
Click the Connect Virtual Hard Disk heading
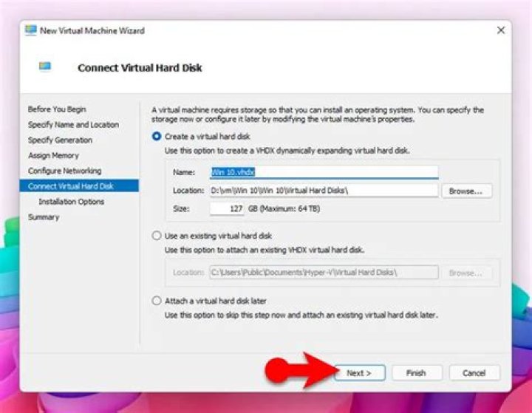pyautogui.click(x=140, y=68)
